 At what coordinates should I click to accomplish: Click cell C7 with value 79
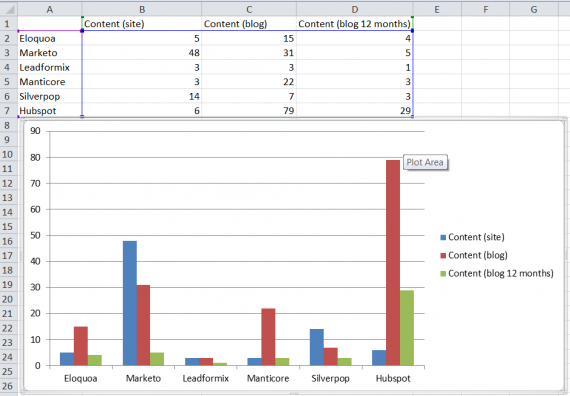(x=249, y=111)
